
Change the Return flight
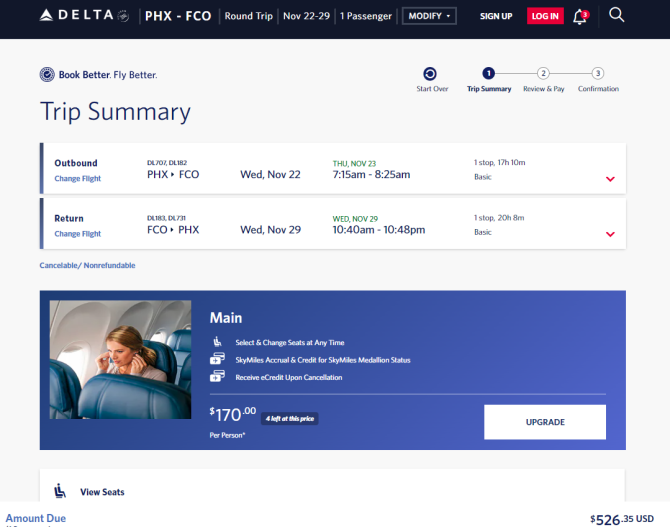pyautogui.click(x=78, y=234)
